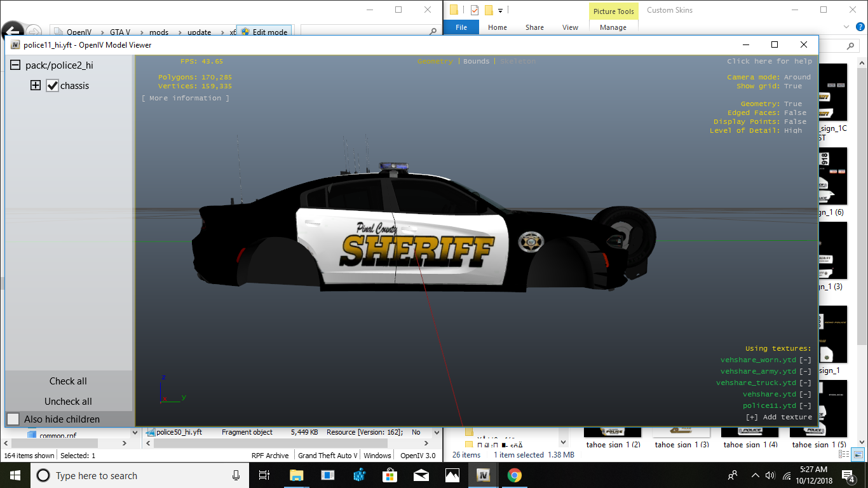Click the taskbar microphone icon

click(x=236, y=475)
